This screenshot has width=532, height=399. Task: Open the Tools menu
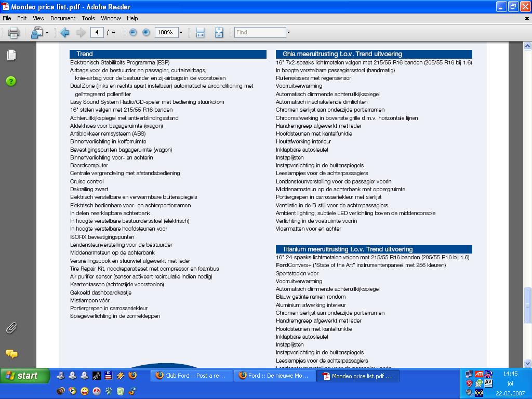pyautogui.click(x=88, y=18)
